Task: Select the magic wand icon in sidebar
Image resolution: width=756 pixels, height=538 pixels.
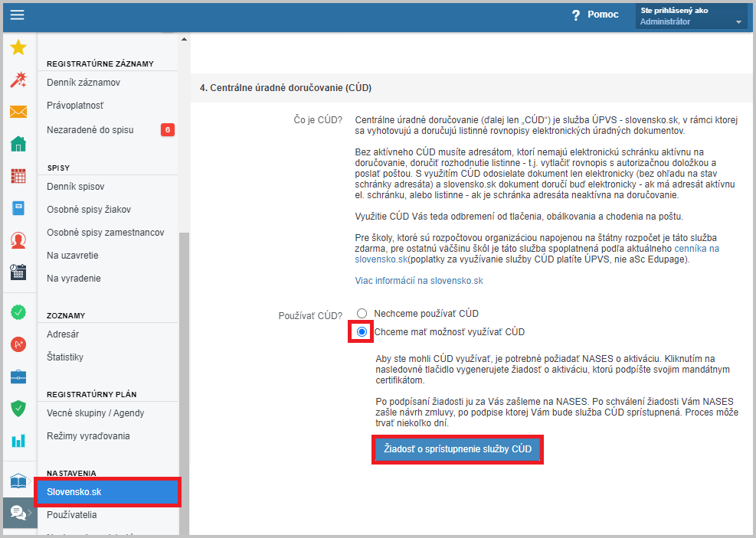Action: [x=18, y=80]
